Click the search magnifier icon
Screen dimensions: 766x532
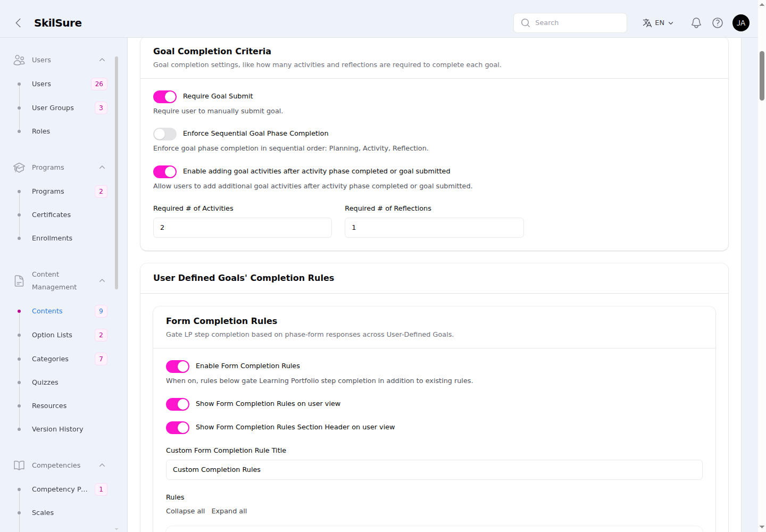[526, 23]
